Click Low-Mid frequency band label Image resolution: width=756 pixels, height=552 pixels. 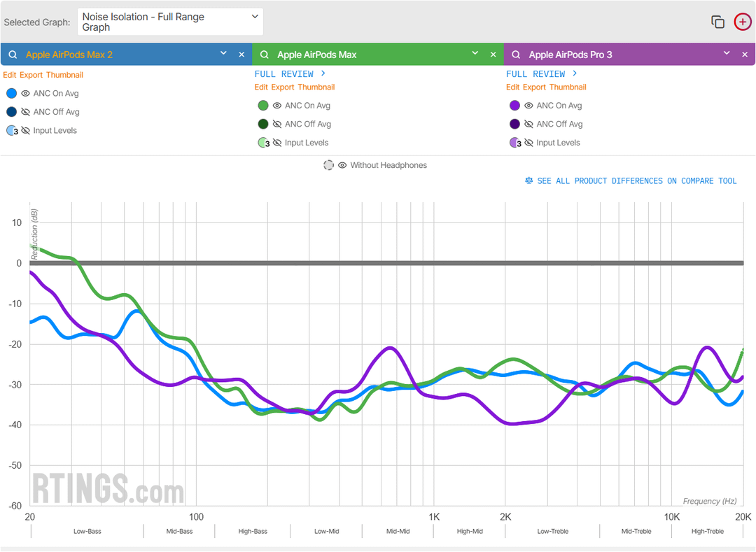326,531
